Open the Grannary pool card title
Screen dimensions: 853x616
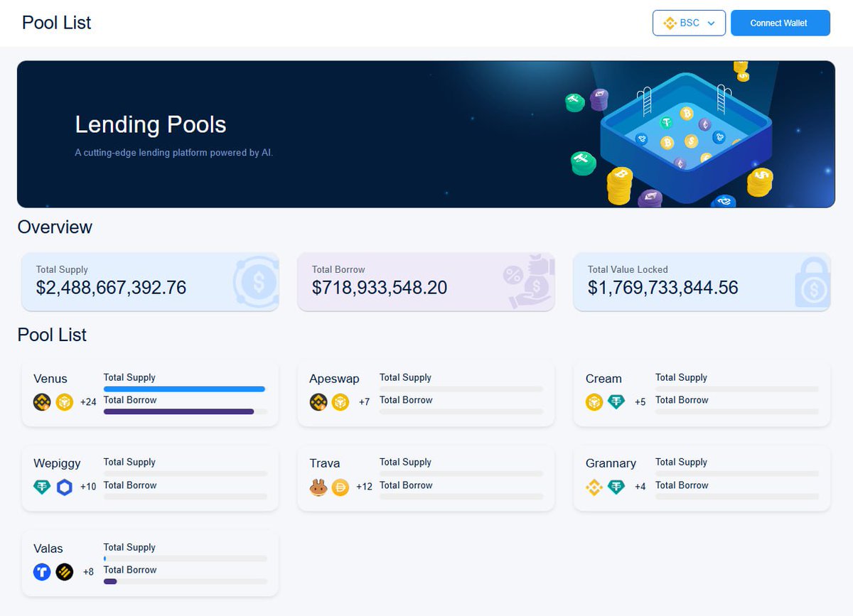click(x=611, y=463)
